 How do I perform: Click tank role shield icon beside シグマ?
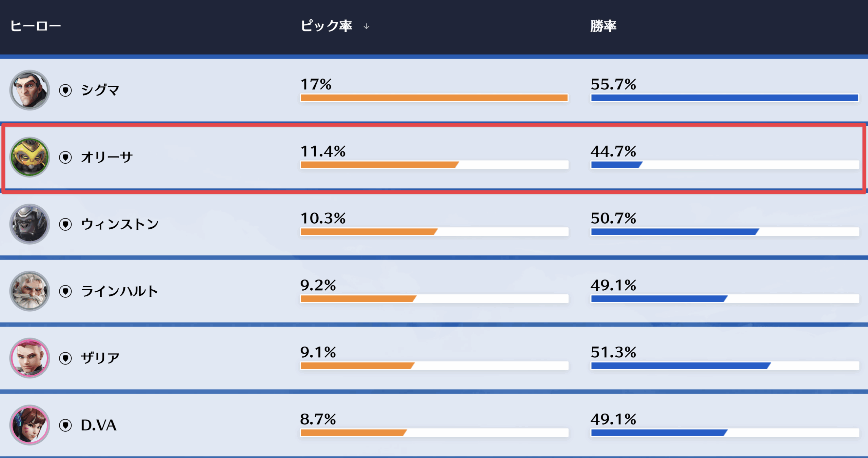tap(65, 90)
